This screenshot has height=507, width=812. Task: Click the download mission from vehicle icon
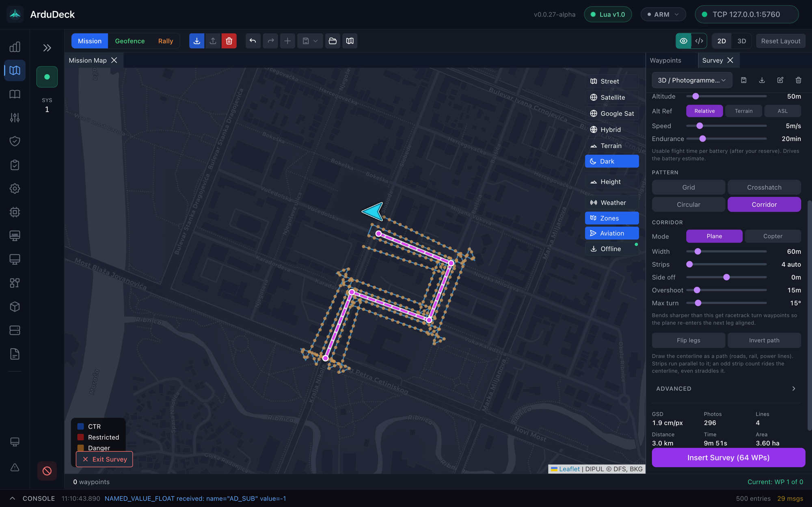point(197,41)
